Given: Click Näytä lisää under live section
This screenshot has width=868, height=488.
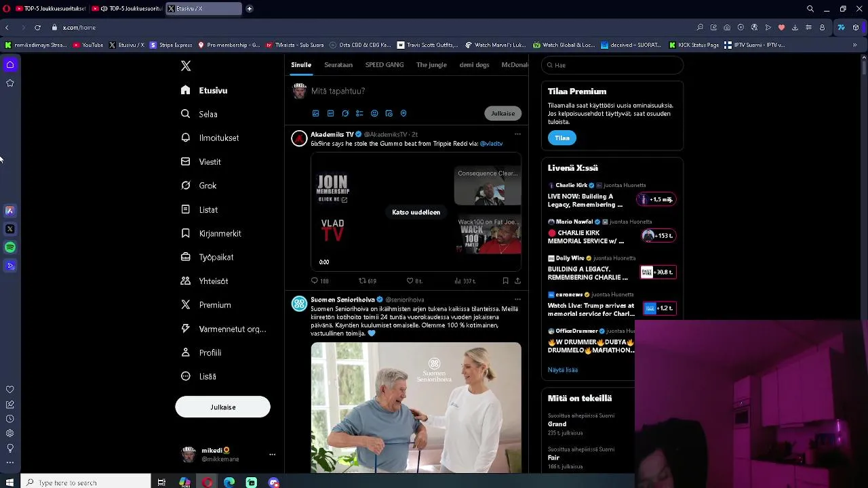Looking at the screenshot, I should tap(563, 370).
